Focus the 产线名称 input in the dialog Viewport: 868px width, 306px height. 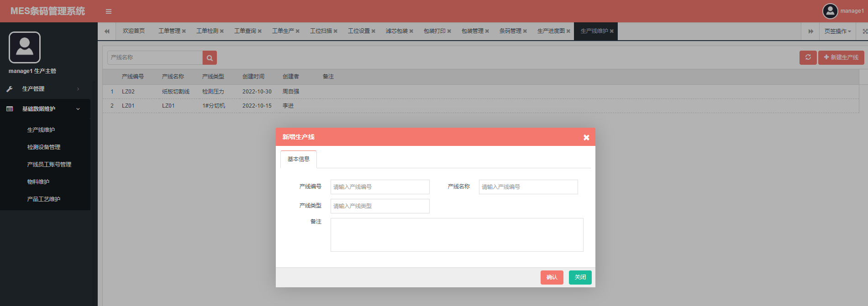(528, 187)
